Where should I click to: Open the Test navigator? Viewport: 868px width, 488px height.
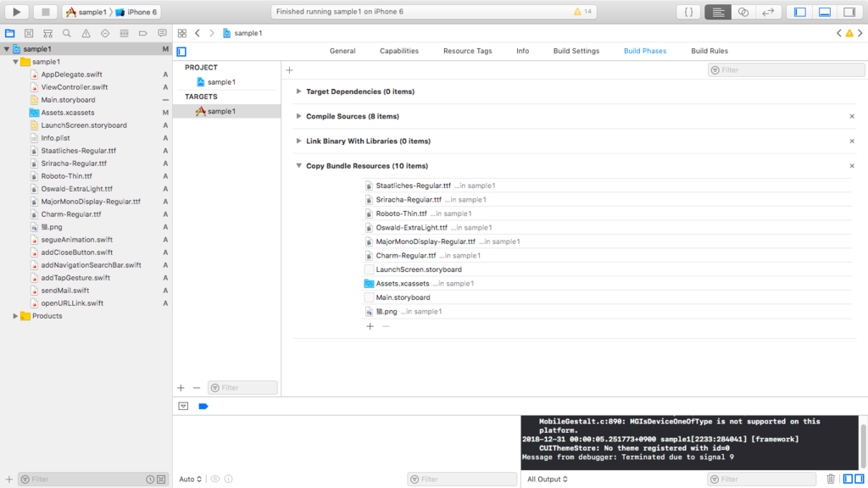click(x=105, y=33)
